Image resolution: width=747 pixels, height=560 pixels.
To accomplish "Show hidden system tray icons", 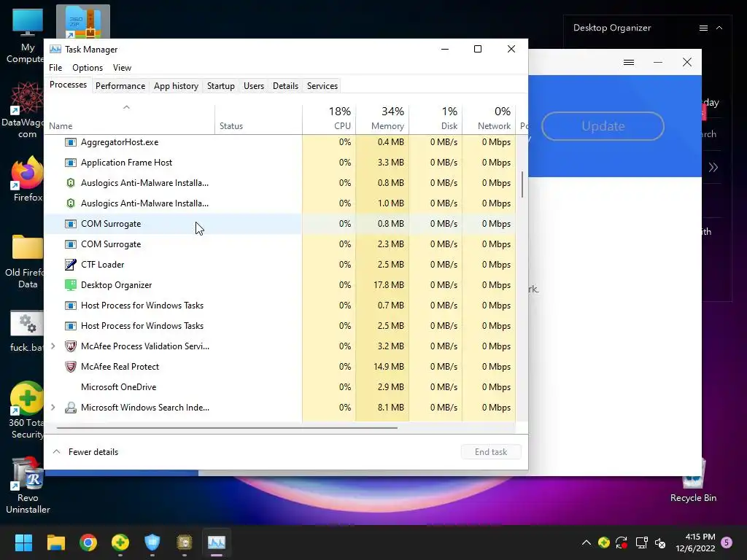I will pos(587,542).
